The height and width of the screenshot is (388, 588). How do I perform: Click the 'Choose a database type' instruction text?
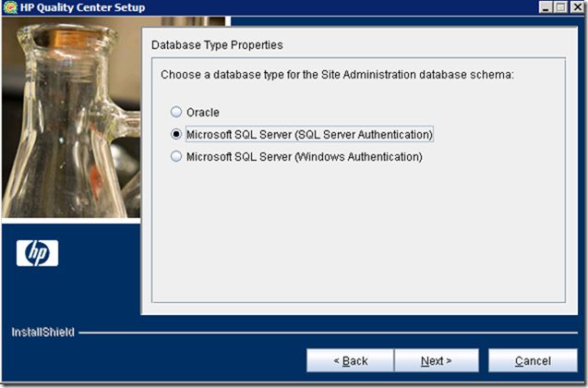(x=337, y=75)
